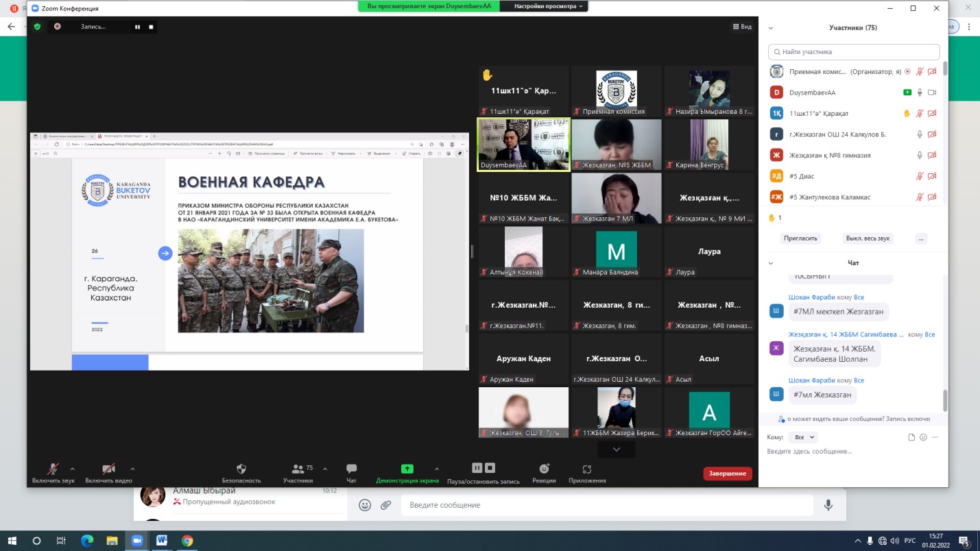980x551 pixels.
Task: Open the '...' more options in participants panel
Action: click(921, 238)
